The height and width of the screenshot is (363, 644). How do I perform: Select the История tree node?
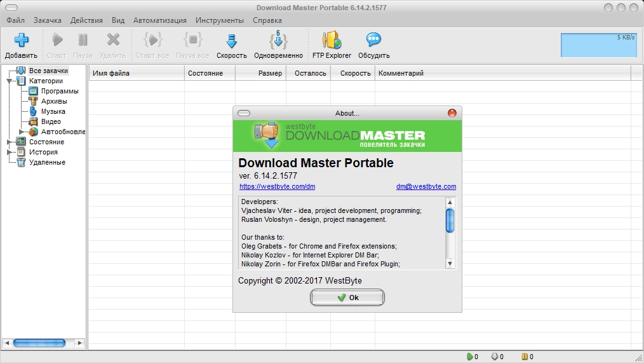click(43, 152)
